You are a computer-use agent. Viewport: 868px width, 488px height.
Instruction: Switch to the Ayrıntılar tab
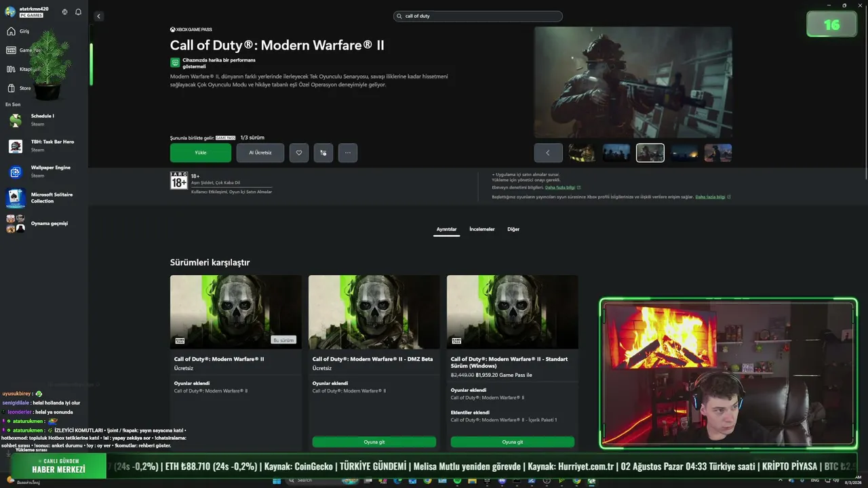[x=446, y=229]
